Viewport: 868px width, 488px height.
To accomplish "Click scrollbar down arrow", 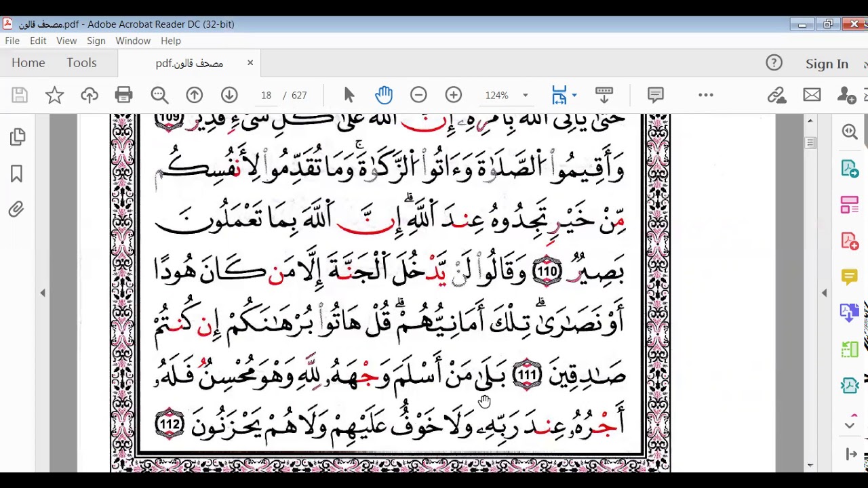I will (x=810, y=465).
